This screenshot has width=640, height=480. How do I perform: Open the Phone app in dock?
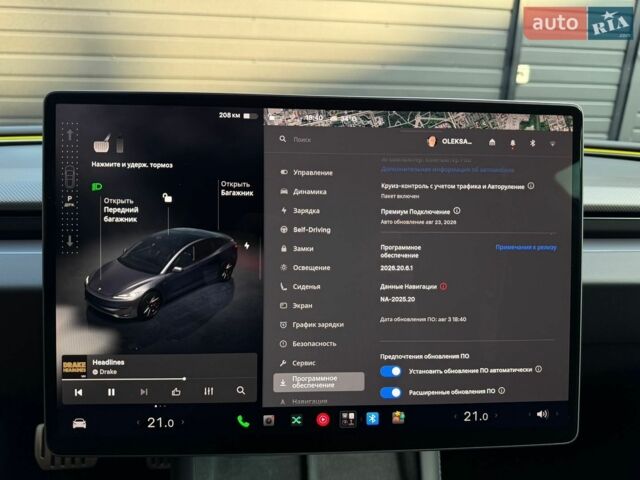(x=243, y=421)
